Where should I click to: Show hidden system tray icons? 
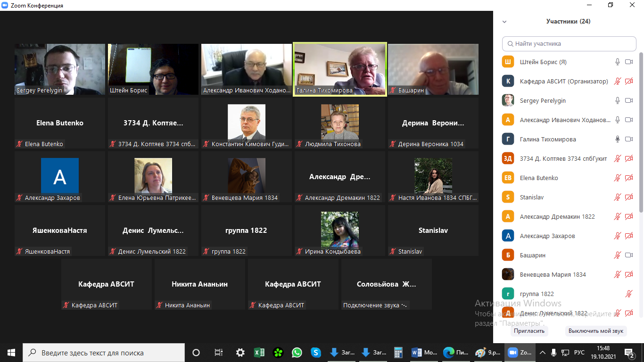[543, 353]
